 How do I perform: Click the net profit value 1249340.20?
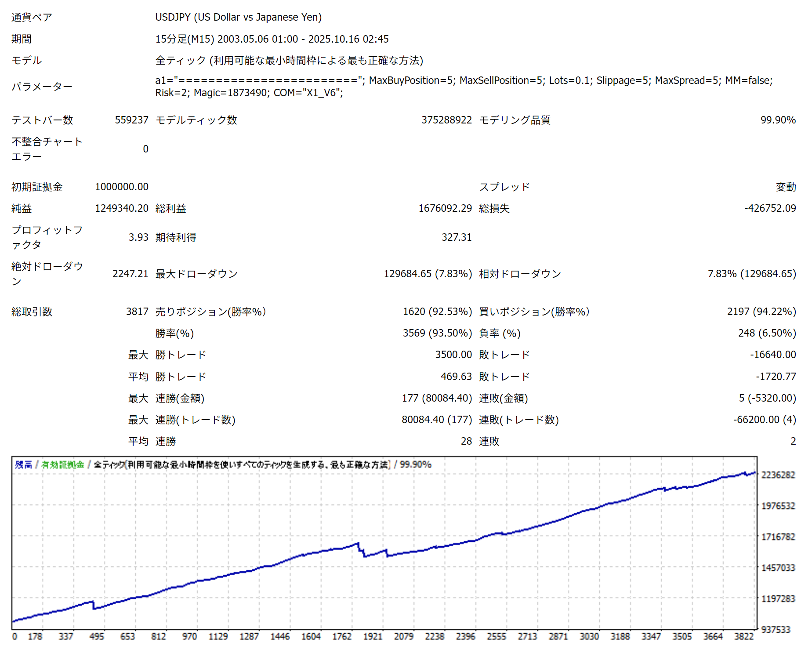pos(122,208)
